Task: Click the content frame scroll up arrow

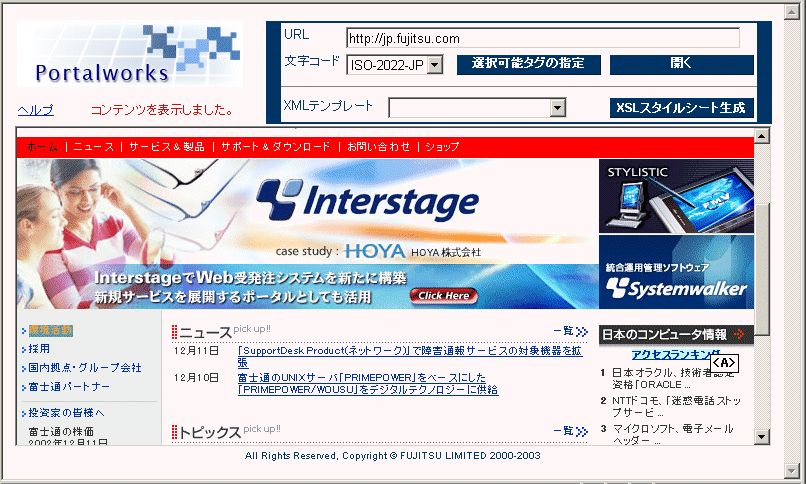Action: click(x=761, y=136)
